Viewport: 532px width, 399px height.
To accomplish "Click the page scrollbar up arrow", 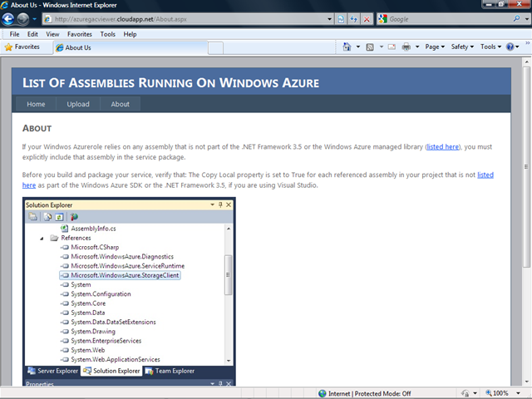I will tap(526, 62).
